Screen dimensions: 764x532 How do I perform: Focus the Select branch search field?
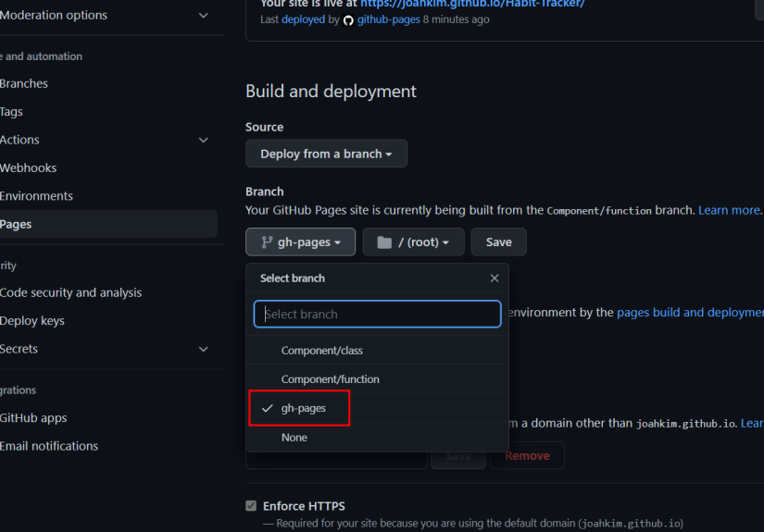coord(377,314)
